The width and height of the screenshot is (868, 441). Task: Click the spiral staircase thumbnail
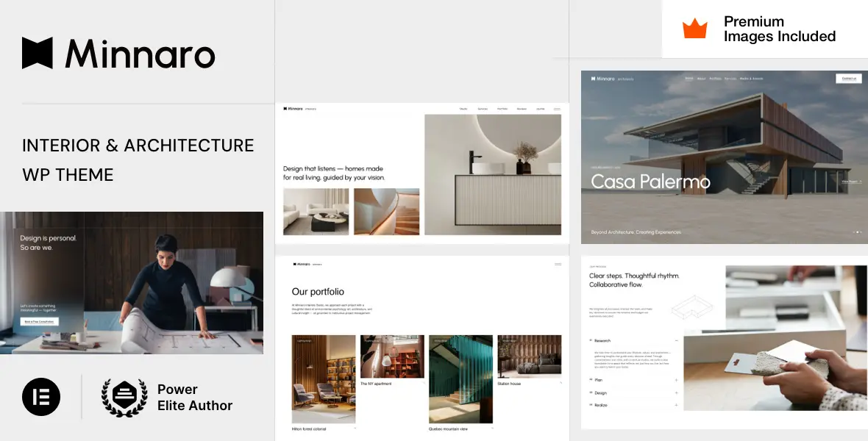pos(386,212)
